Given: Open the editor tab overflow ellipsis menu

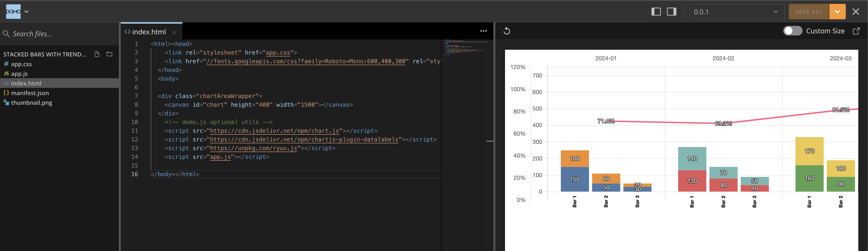Looking at the screenshot, I should coord(483,31).
